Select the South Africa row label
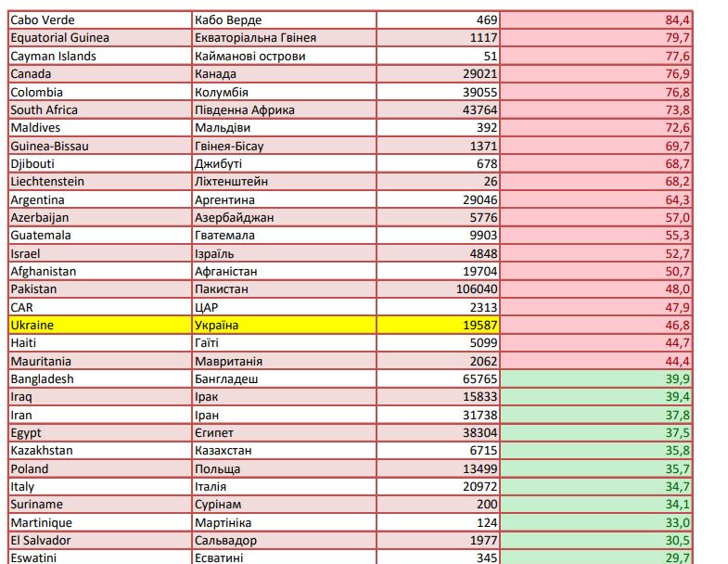728x564 pixels. coord(99,109)
